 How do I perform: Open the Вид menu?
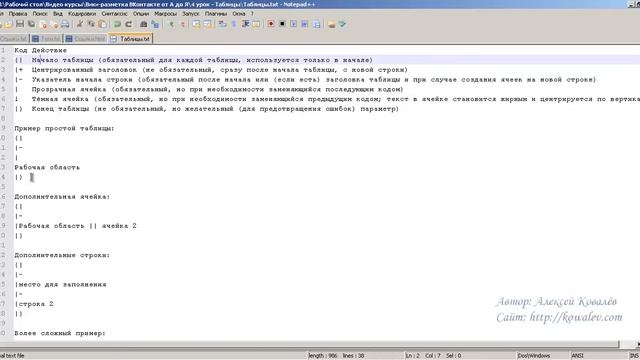point(58,13)
